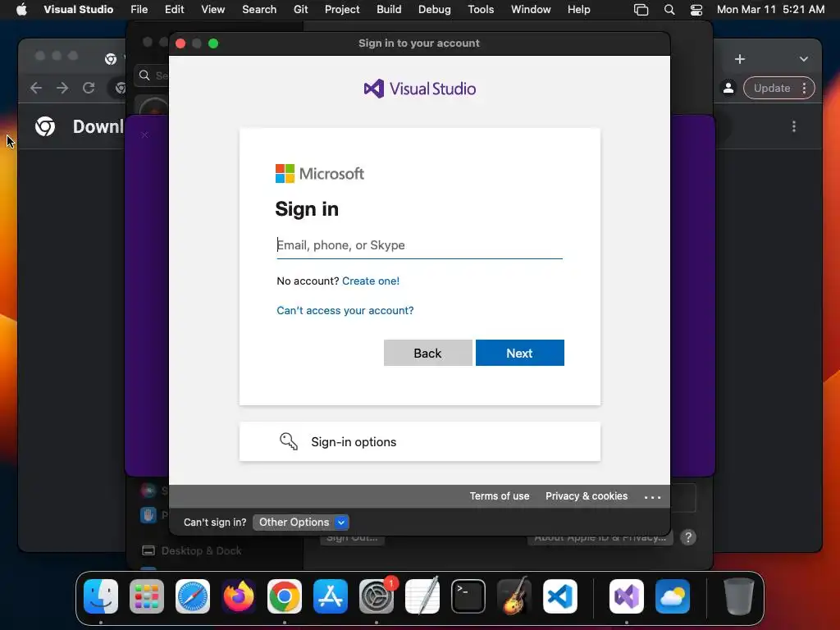Click the key icon beside Sign-in options

(289, 441)
